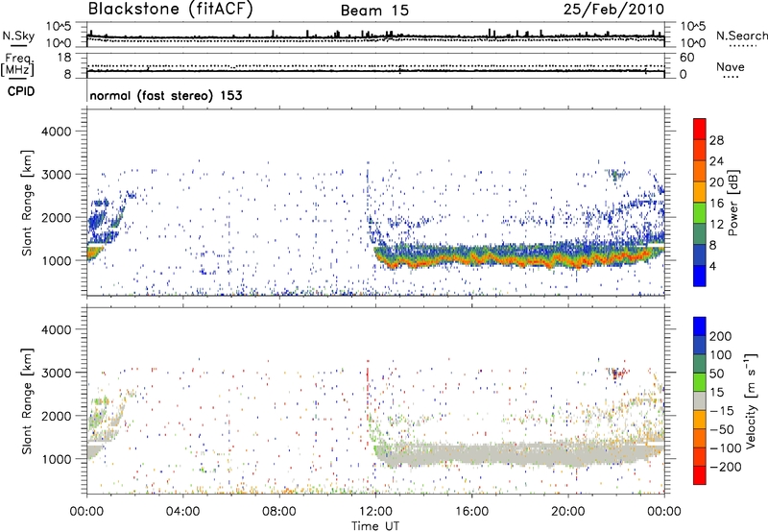
Task: Click the 'N.Search' legend label
Action: [741, 36]
